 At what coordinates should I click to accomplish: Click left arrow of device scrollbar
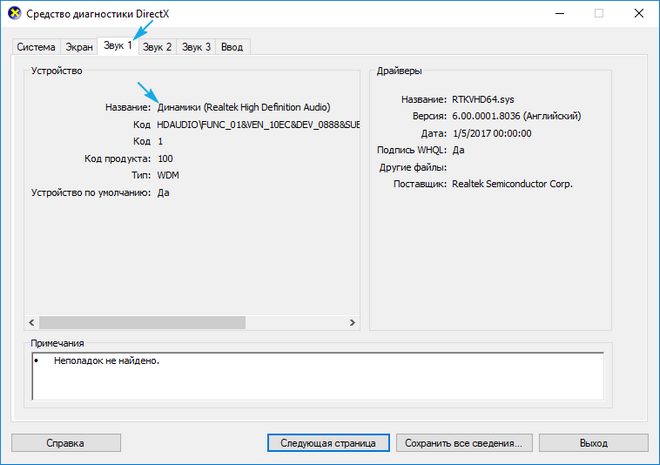tap(31, 322)
